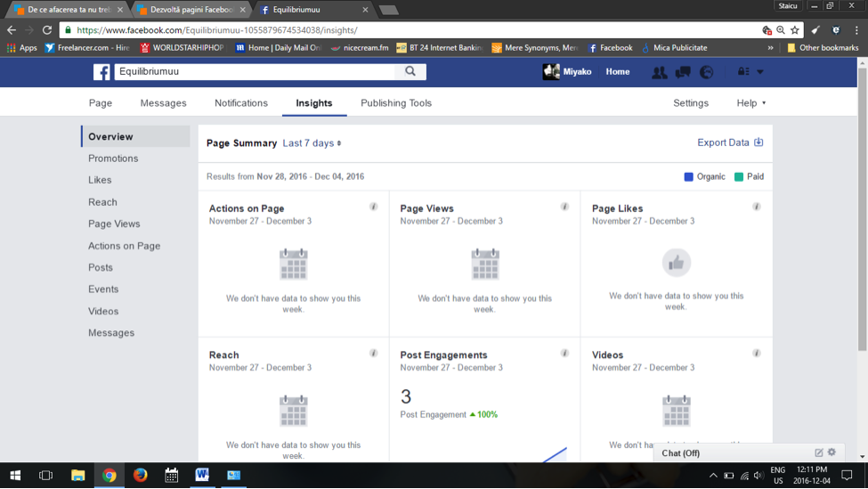868x489 pixels.
Task: Open the Publishing Tools tab
Action: pyautogui.click(x=396, y=103)
